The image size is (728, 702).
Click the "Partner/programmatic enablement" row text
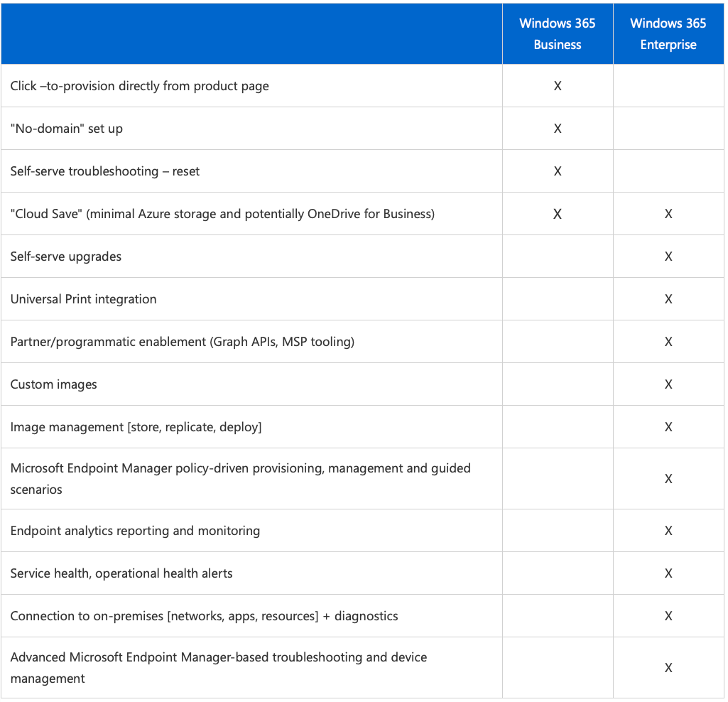[x=182, y=342]
